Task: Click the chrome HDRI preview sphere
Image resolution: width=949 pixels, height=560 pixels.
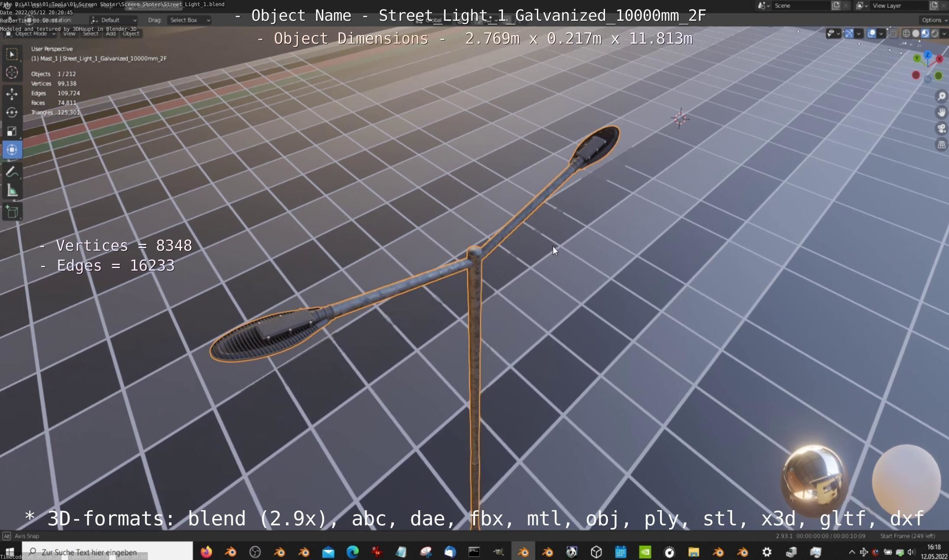Action: [x=813, y=479]
